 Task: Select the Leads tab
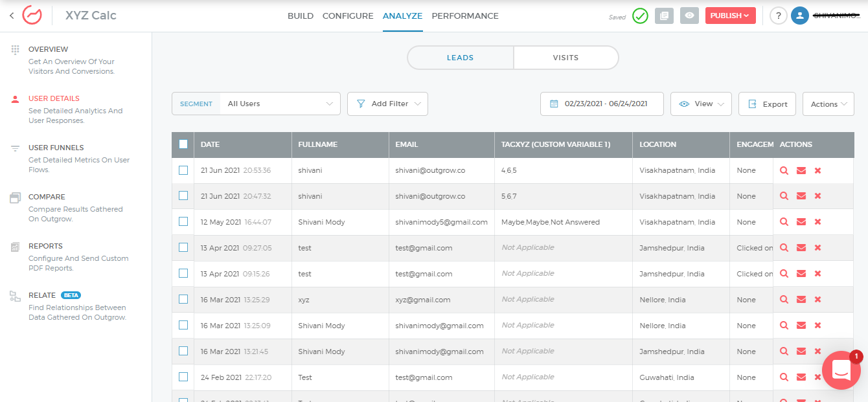tap(461, 58)
